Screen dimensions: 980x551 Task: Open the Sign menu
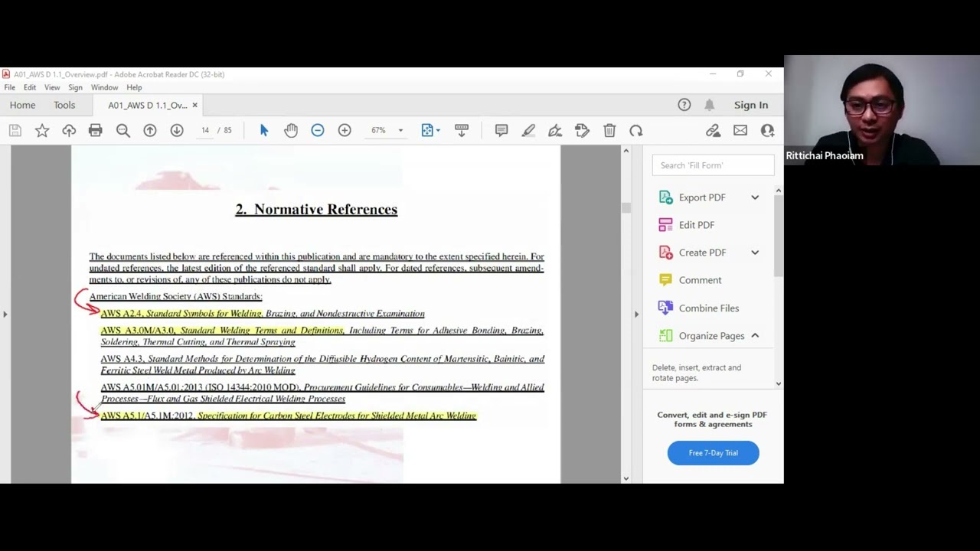coord(75,87)
